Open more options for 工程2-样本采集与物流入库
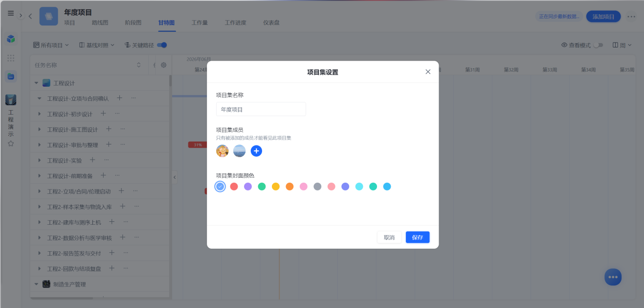Screen dimensions: 644x308 click(137, 206)
